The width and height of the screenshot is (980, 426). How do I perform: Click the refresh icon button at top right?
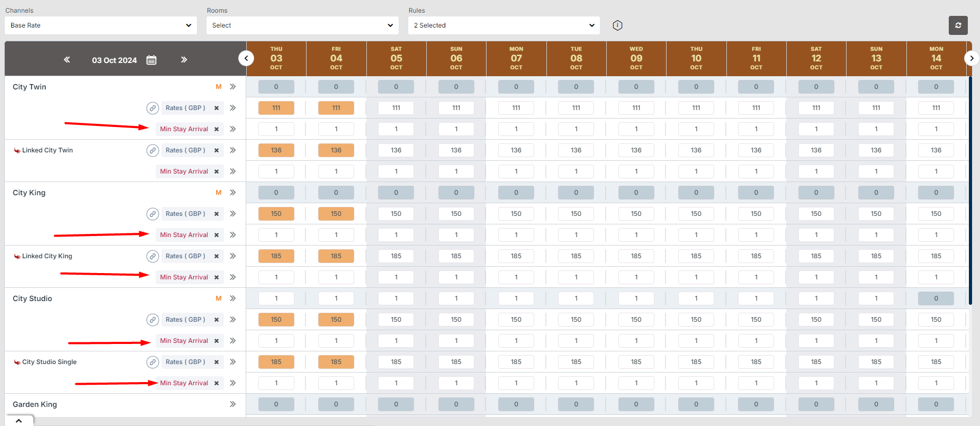coord(958,25)
